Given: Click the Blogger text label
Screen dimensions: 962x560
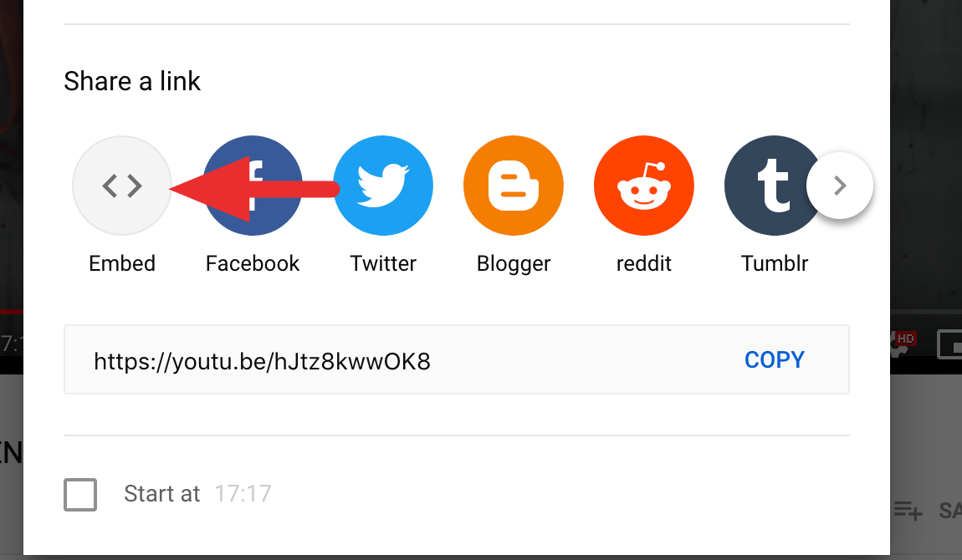Looking at the screenshot, I should [514, 264].
